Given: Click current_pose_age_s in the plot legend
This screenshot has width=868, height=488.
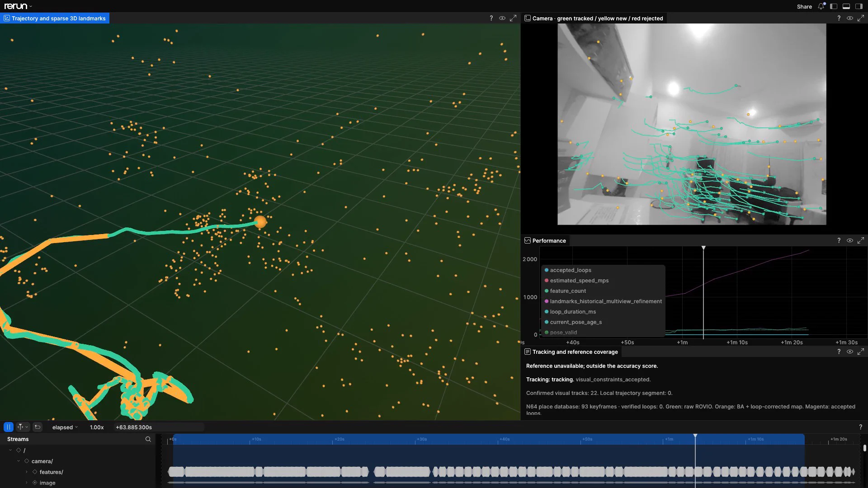Looking at the screenshot, I should coord(573,322).
